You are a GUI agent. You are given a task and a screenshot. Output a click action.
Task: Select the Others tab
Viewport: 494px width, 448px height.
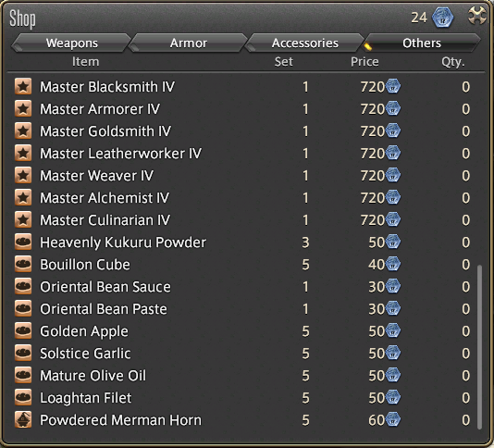tap(422, 43)
